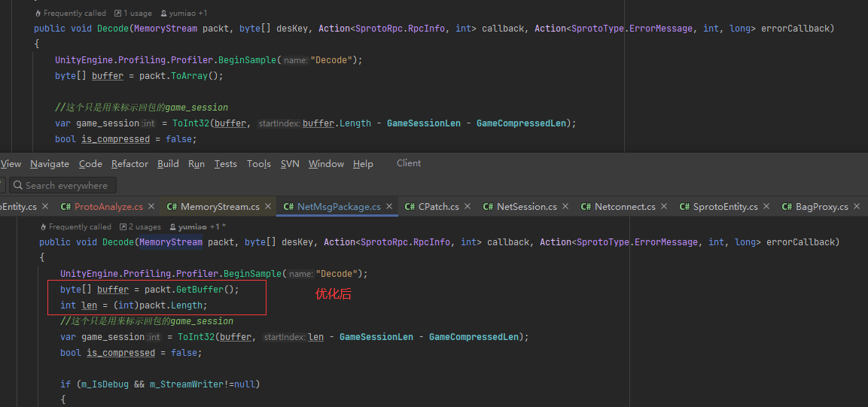Click the Search everywhere field

(x=65, y=186)
